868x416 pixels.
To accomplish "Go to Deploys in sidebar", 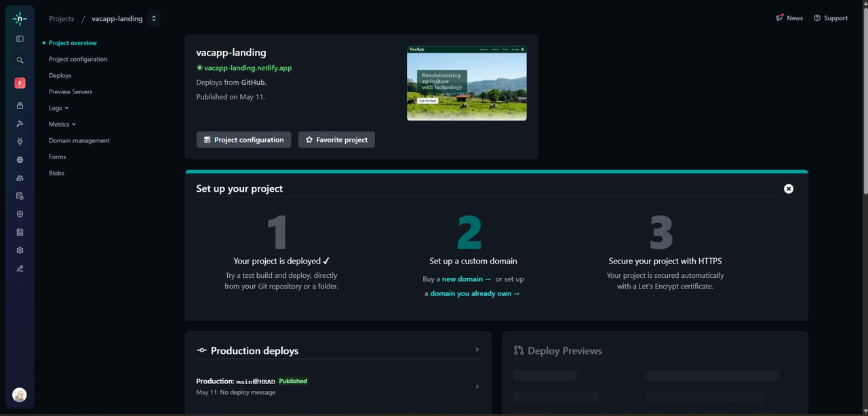I will click(x=60, y=75).
